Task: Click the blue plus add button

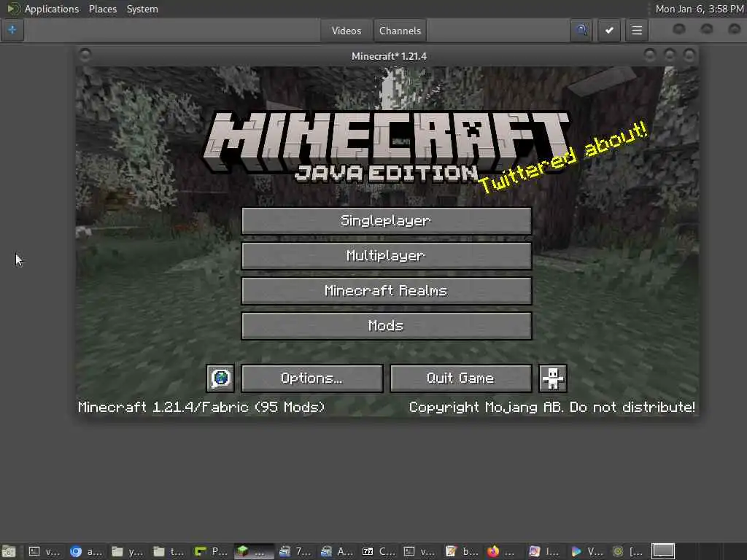Action: [x=12, y=30]
